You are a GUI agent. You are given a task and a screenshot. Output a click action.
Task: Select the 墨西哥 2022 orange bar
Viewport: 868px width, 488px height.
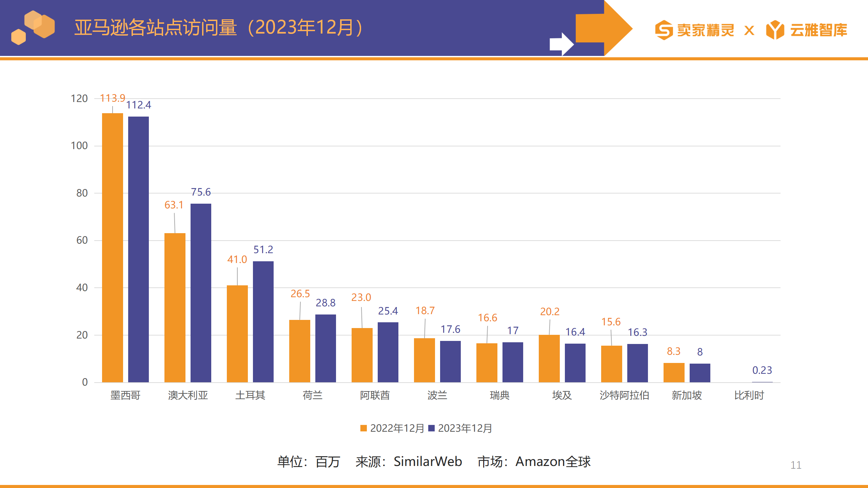pos(113,248)
